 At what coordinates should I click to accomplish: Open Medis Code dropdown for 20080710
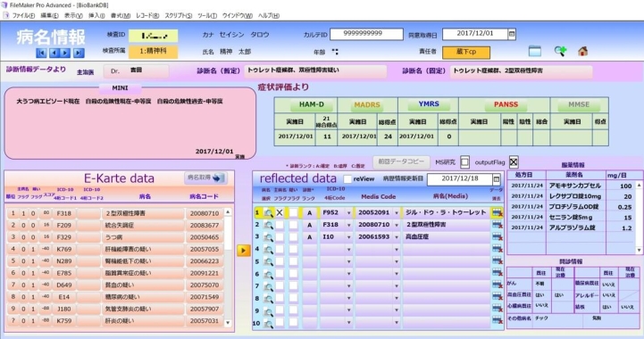pos(397,226)
